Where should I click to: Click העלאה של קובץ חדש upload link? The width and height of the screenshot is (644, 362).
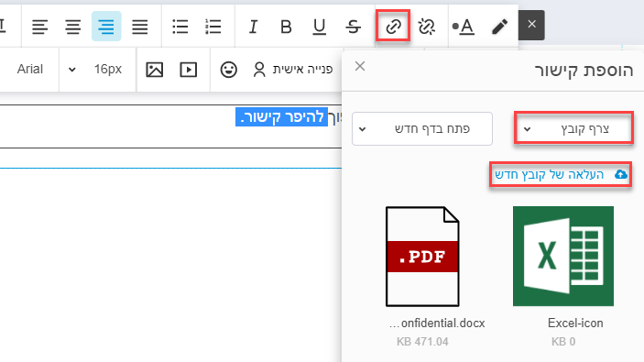pyautogui.click(x=561, y=174)
